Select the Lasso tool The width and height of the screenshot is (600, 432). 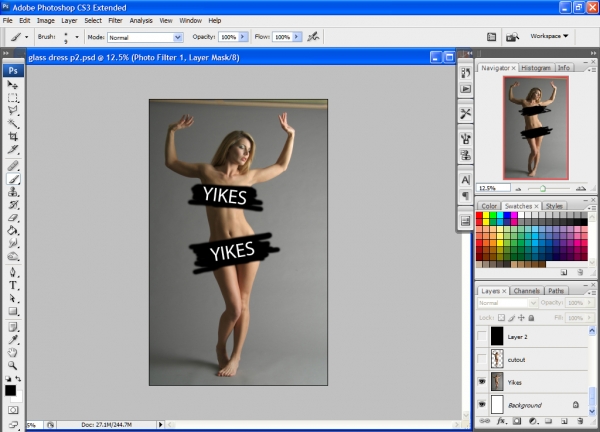coord(13,110)
